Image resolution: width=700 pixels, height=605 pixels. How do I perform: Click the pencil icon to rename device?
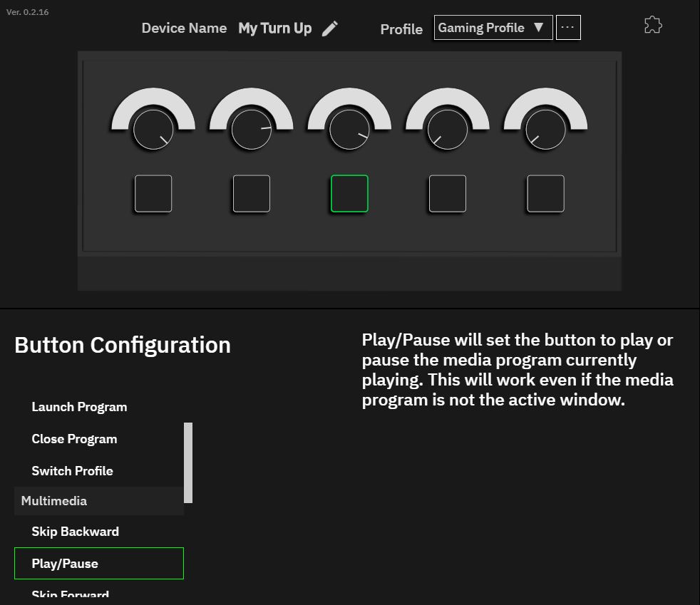coord(329,29)
